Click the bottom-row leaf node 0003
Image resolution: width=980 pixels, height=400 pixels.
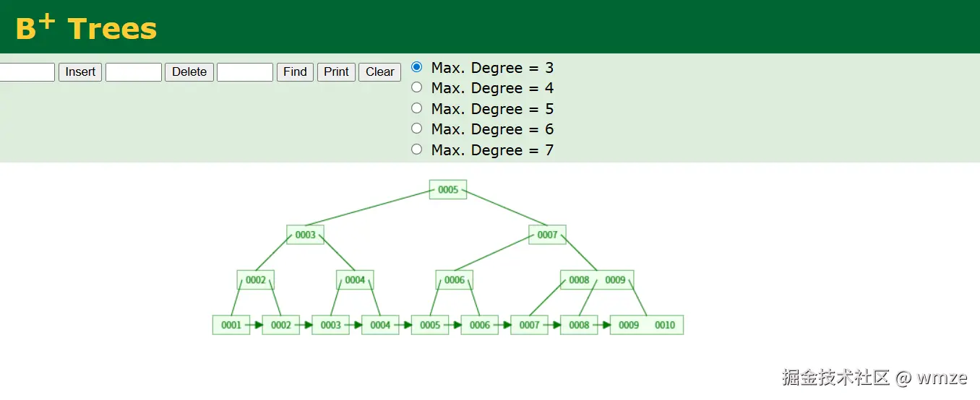331,325
